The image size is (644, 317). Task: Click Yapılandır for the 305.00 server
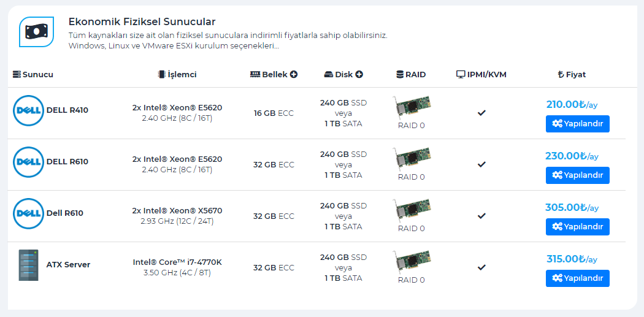coord(578,227)
